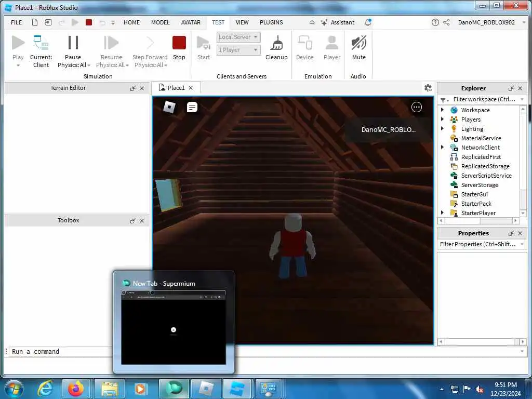Click the volume muted tray icon

(x=480, y=389)
